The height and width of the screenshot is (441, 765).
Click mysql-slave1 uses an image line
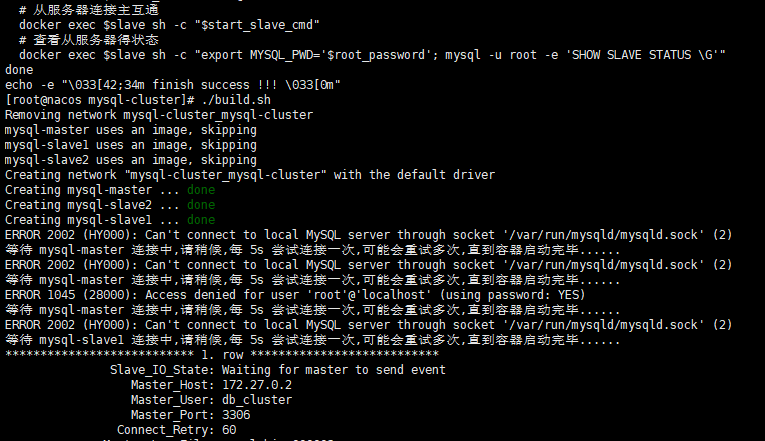click(x=131, y=145)
